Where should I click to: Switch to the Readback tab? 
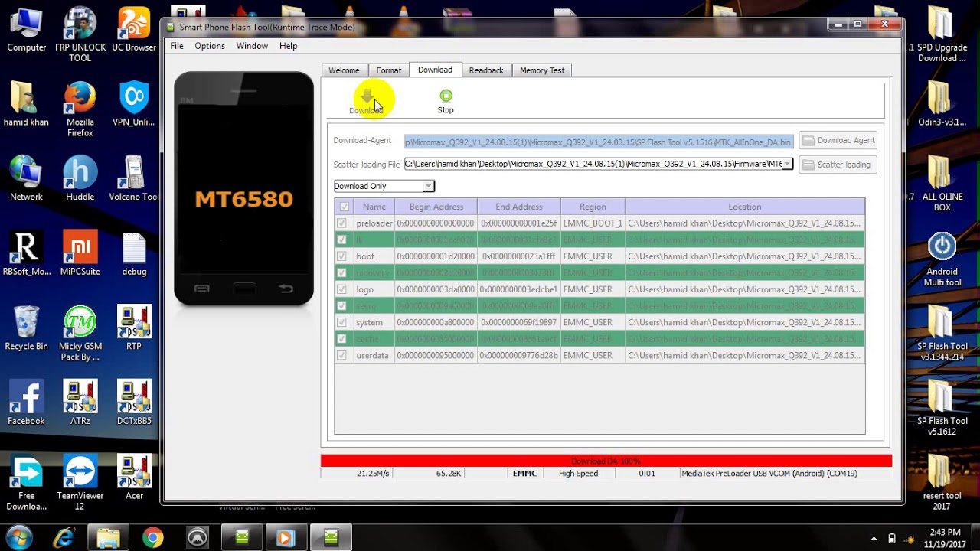[486, 70]
